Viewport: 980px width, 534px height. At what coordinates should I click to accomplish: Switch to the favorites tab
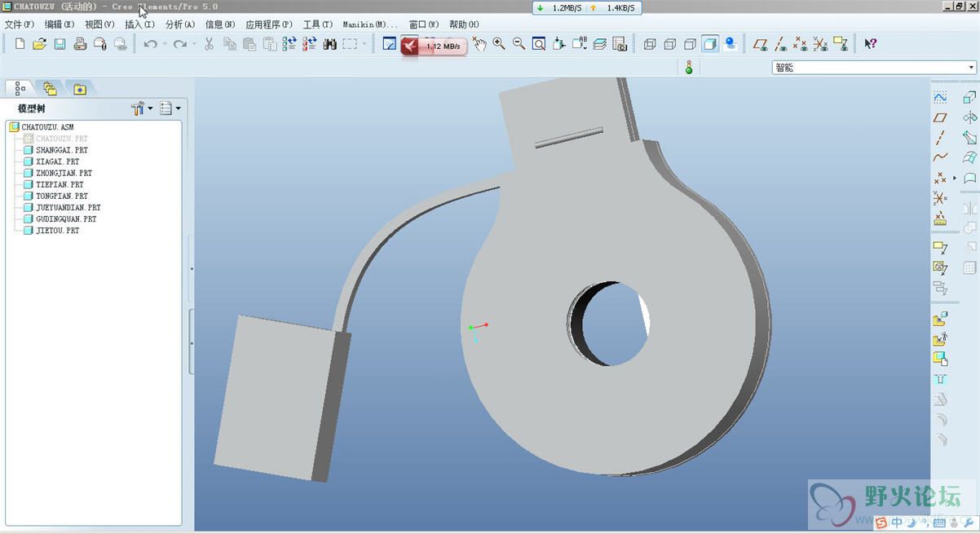80,88
